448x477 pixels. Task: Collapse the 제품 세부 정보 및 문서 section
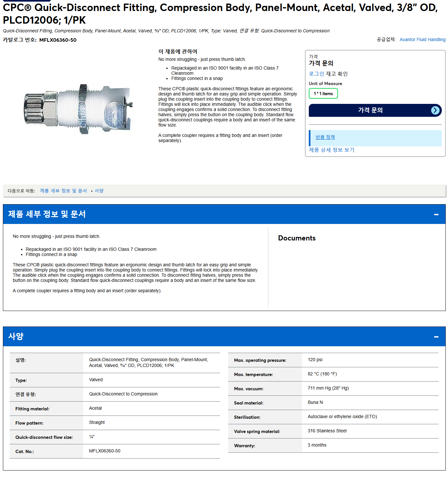(436, 214)
